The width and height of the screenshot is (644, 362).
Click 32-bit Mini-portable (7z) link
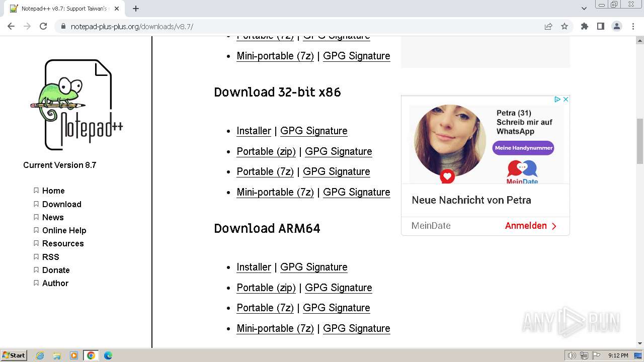point(275,192)
